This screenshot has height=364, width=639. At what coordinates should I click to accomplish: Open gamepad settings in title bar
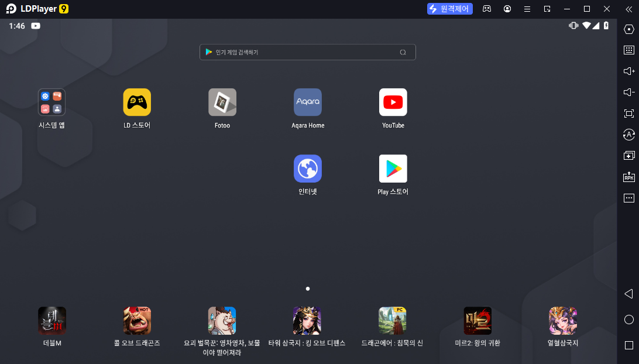tap(487, 9)
